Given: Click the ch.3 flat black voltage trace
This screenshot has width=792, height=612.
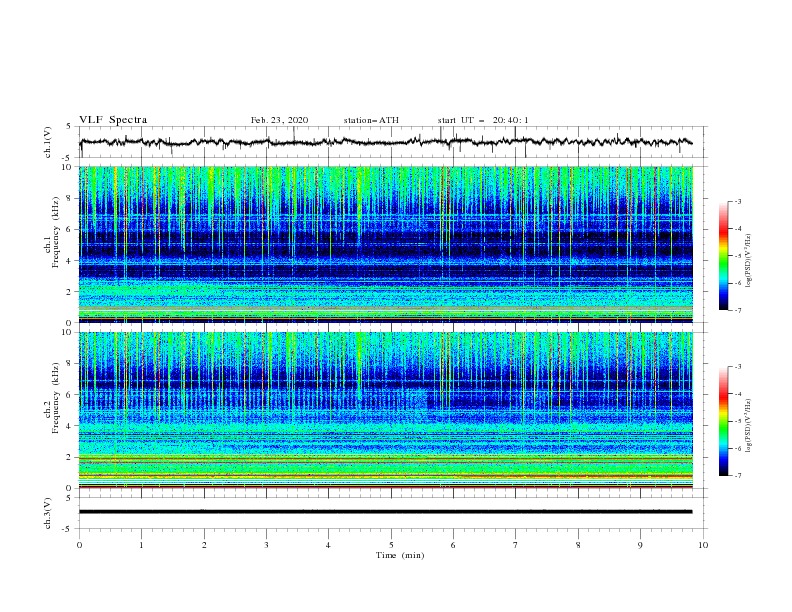Looking at the screenshot, I should (386, 512).
